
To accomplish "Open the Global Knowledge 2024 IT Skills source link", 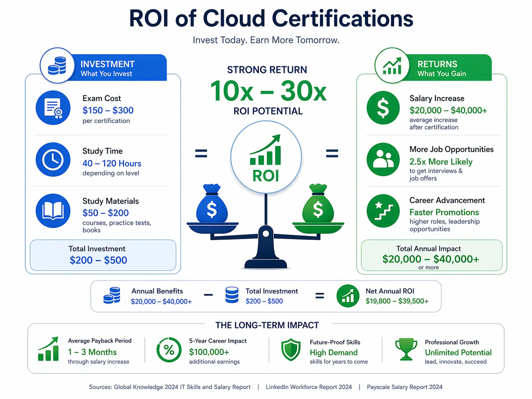I will coord(182,387).
